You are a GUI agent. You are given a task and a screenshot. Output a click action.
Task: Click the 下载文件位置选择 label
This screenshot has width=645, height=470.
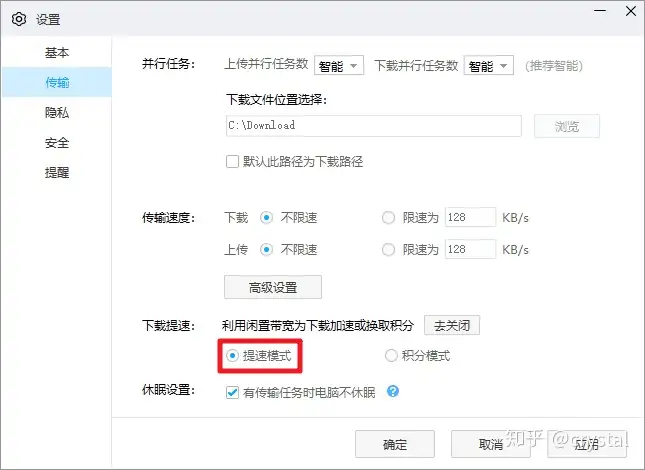pos(276,100)
